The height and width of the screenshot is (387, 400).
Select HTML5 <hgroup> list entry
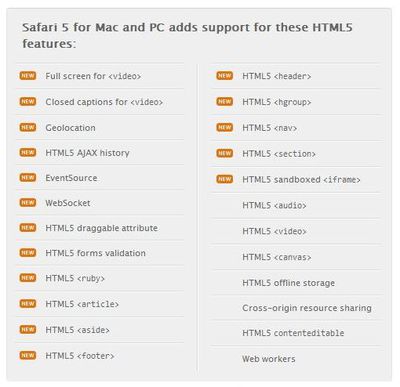coord(277,102)
